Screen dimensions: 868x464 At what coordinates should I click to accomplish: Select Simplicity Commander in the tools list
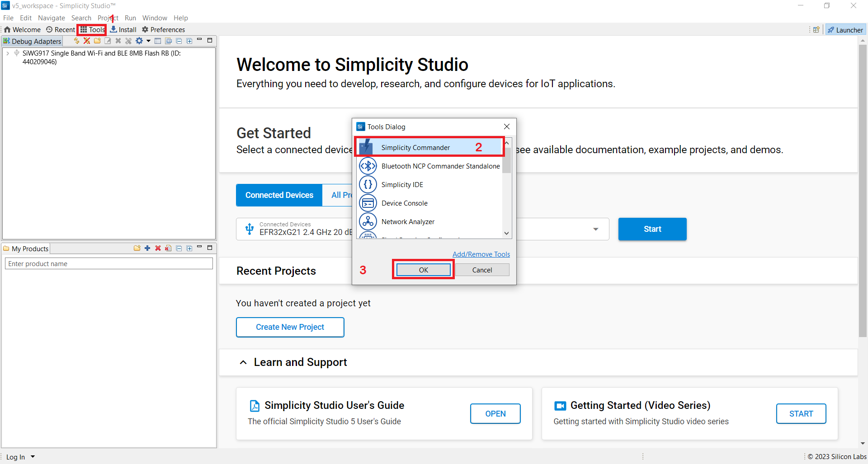coord(415,148)
